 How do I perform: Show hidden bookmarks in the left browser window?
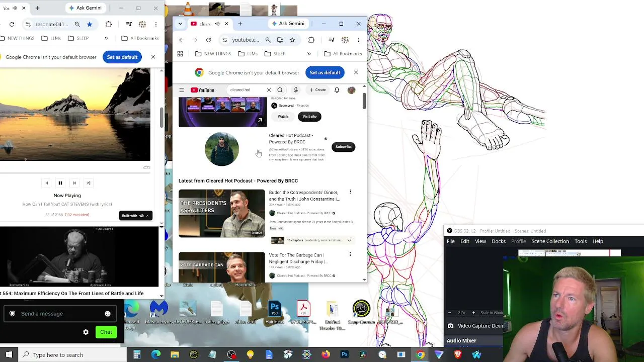[x=106, y=38]
